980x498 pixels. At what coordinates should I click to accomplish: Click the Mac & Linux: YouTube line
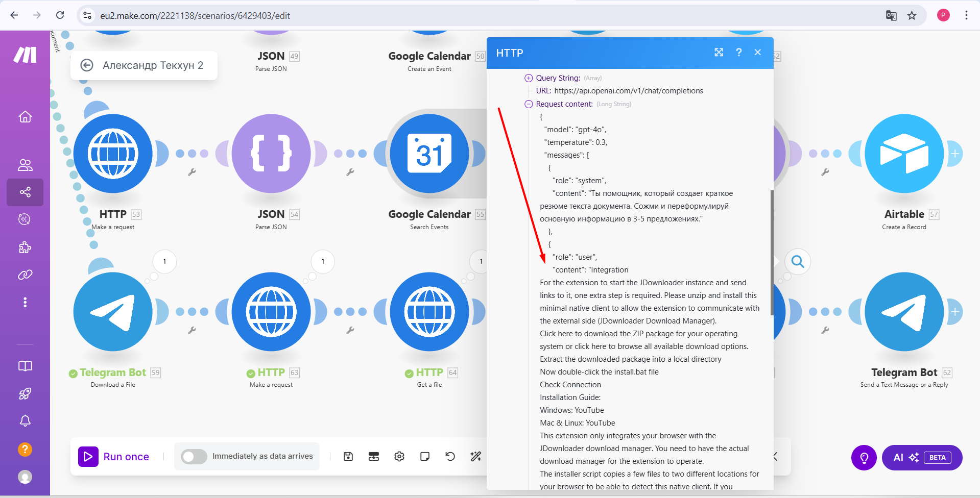coord(578,423)
